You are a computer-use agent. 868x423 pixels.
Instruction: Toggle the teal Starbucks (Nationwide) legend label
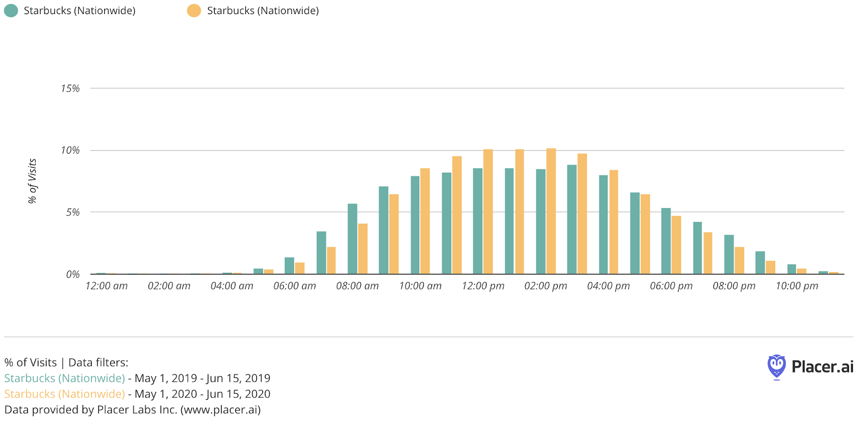pos(79,10)
